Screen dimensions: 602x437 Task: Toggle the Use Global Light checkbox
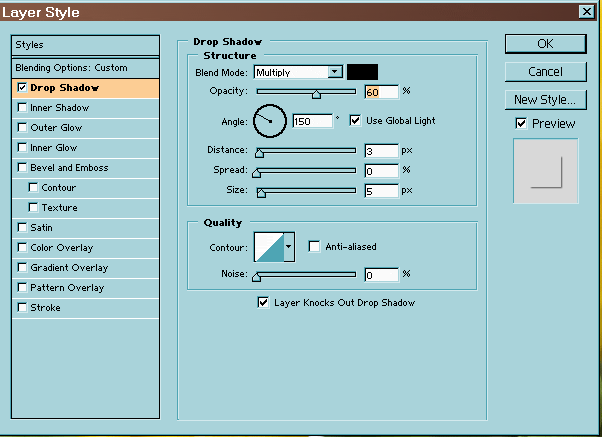(355, 121)
